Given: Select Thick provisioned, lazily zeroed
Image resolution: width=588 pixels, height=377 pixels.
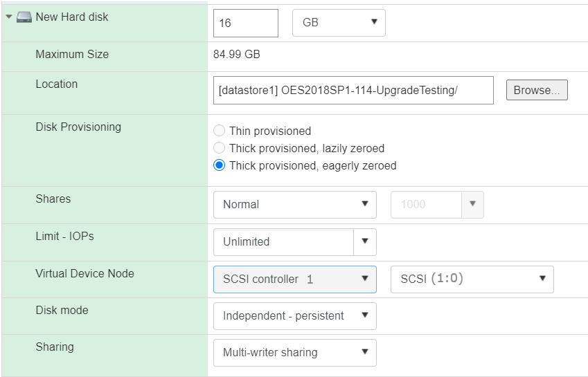Looking at the screenshot, I should click(220, 148).
